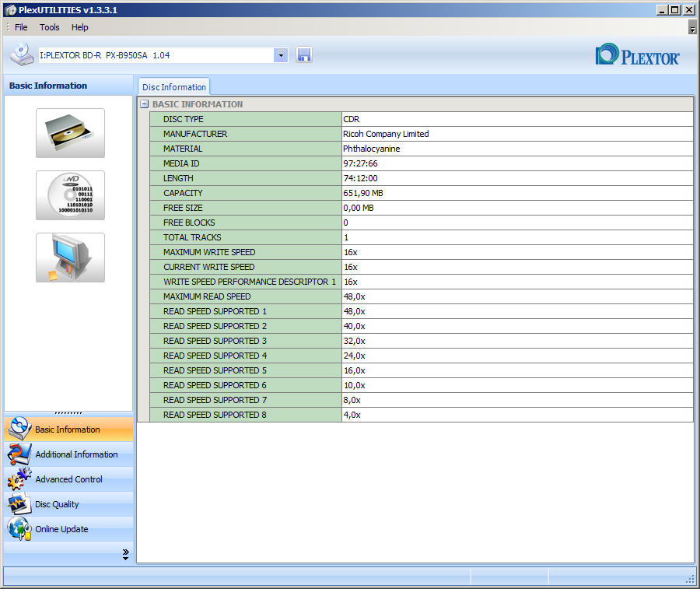
Task: Click the CDR value cell
Action: click(517, 119)
